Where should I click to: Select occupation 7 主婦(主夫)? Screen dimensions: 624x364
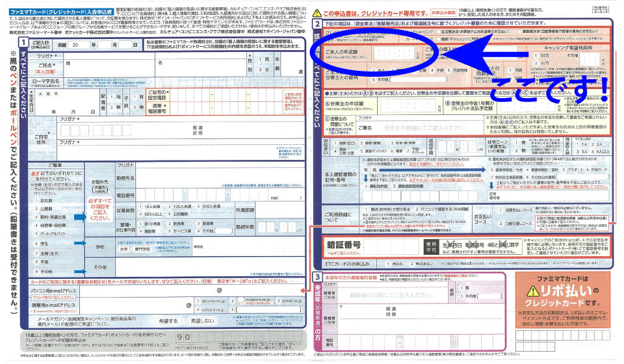(x=47, y=253)
